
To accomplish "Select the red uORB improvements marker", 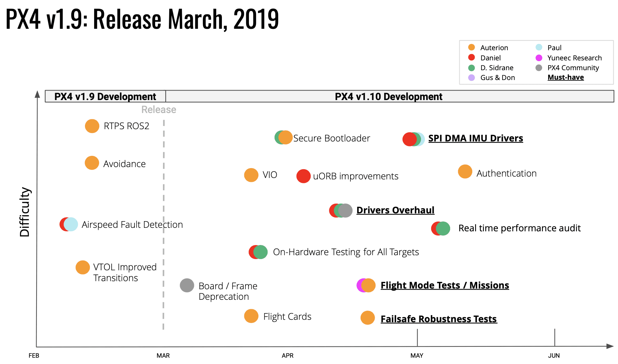I will (303, 176).
